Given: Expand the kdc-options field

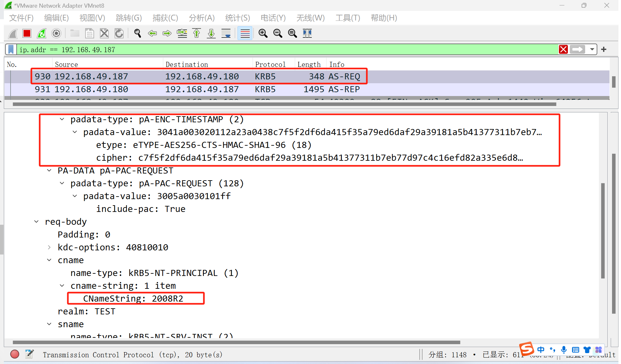Looking at the screenshot, I should pos(49,247).
